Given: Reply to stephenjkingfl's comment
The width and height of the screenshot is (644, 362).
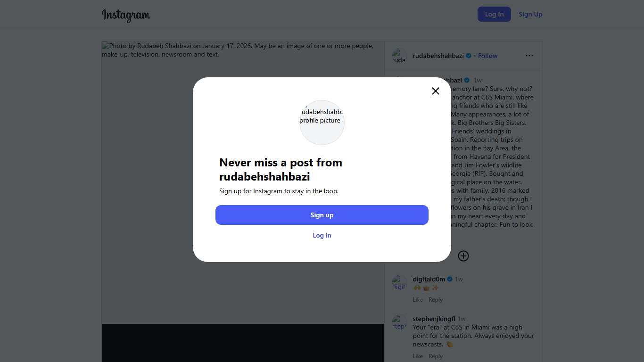Looking at the screenshot, I should point(435,356).
